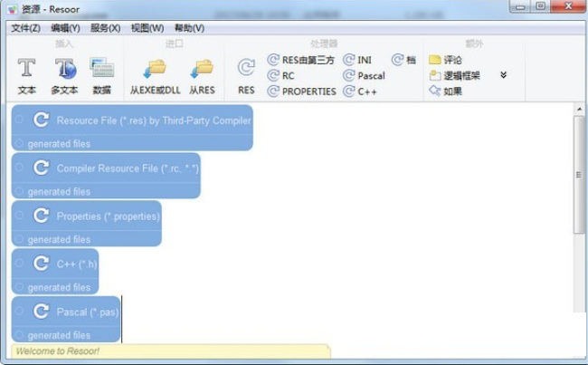Click the Resoor app icon in the title bar
Viewport: 588px width, 365px height.
(x=13, y=9)
